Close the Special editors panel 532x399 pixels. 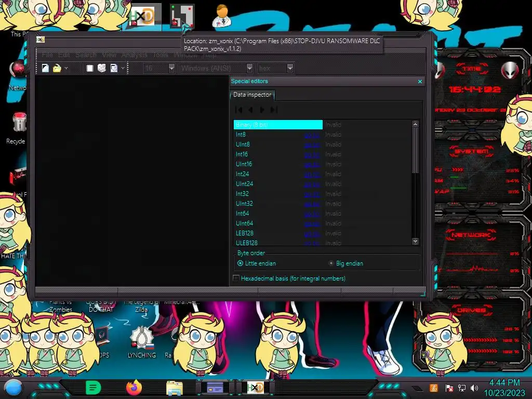pyautogui.click(x=420, y=82)
